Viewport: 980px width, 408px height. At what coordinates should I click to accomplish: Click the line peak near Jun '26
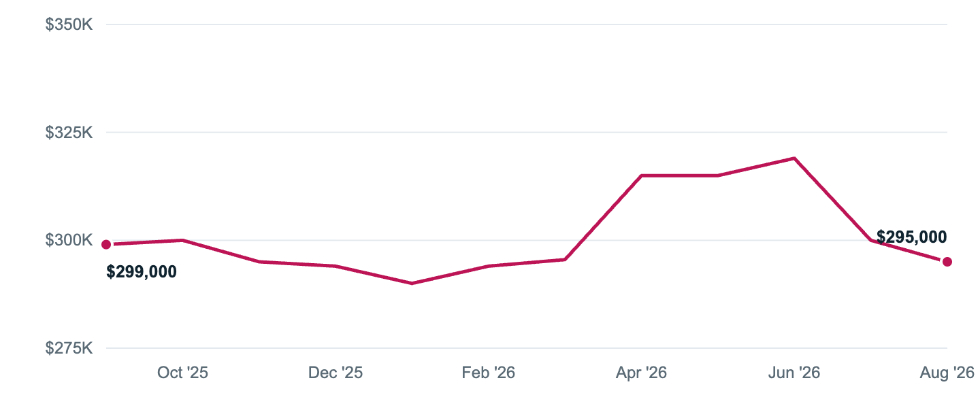click(794, 158)
